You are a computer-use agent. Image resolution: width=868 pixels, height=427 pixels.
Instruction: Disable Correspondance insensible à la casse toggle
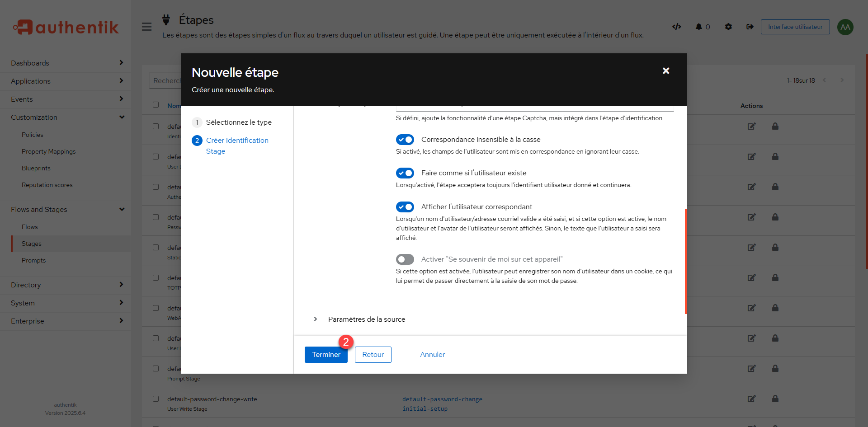coord(405,140)
